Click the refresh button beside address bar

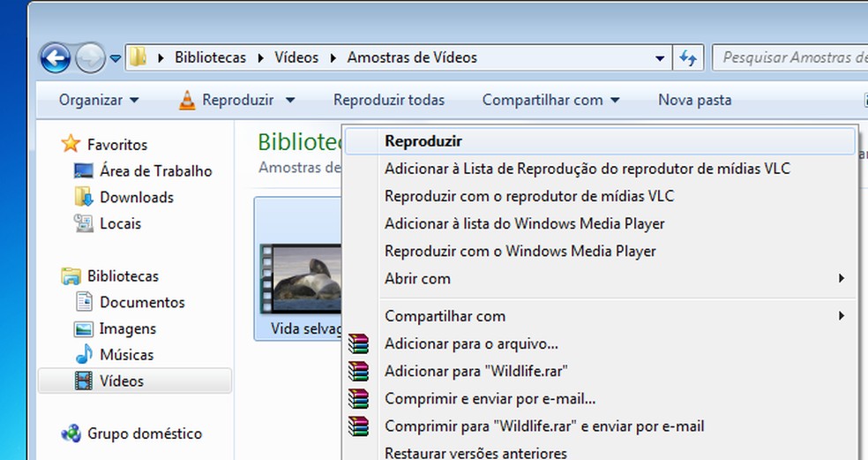click(688, 57)
